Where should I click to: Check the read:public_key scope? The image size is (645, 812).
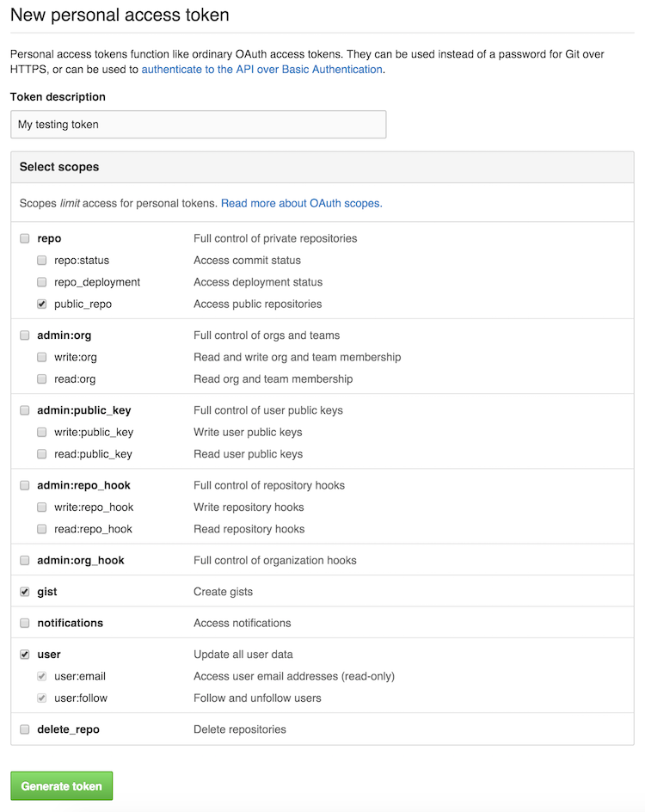point(41,454)
